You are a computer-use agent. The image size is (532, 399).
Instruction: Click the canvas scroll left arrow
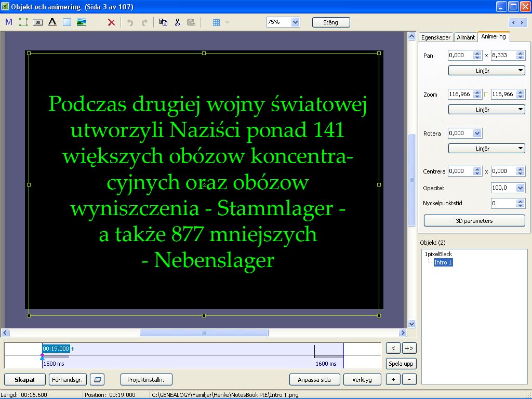point(5,333)
